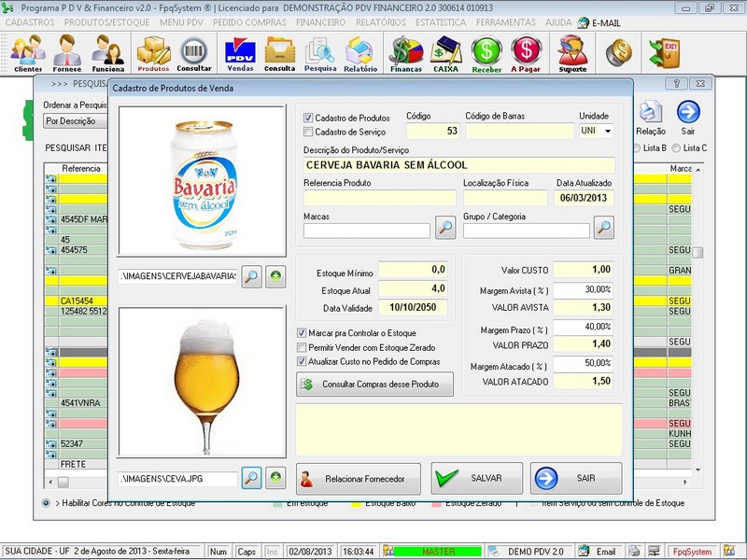The image size is (747, 560).
Task: Open the Por Descrição ordering dropdown
Action: click(x=77, y=121)
